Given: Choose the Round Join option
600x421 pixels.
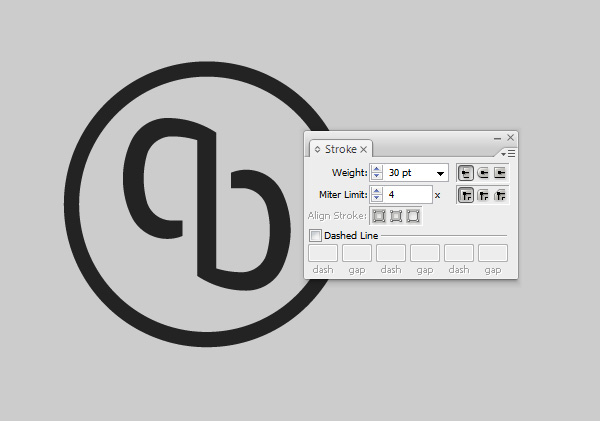Looking at the screenshot, I should 483,196.
